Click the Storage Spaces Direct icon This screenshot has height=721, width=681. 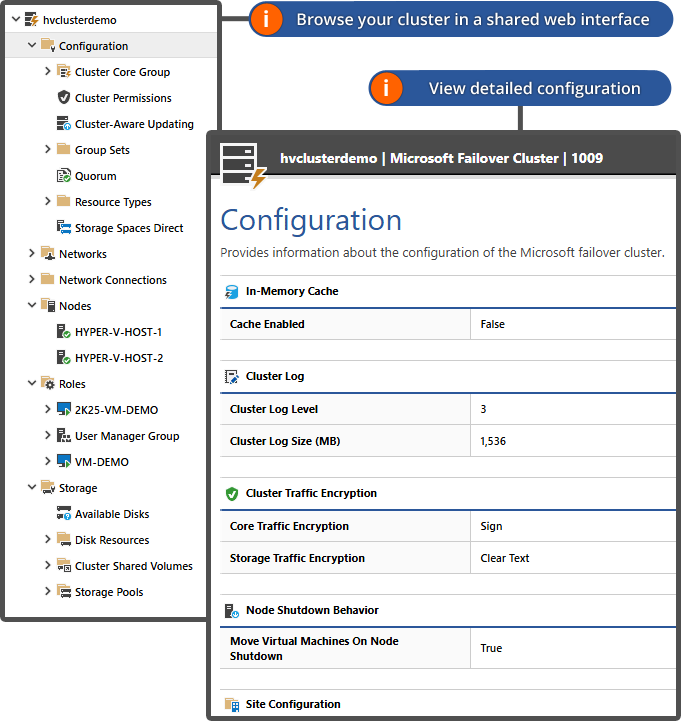point(63,228)
